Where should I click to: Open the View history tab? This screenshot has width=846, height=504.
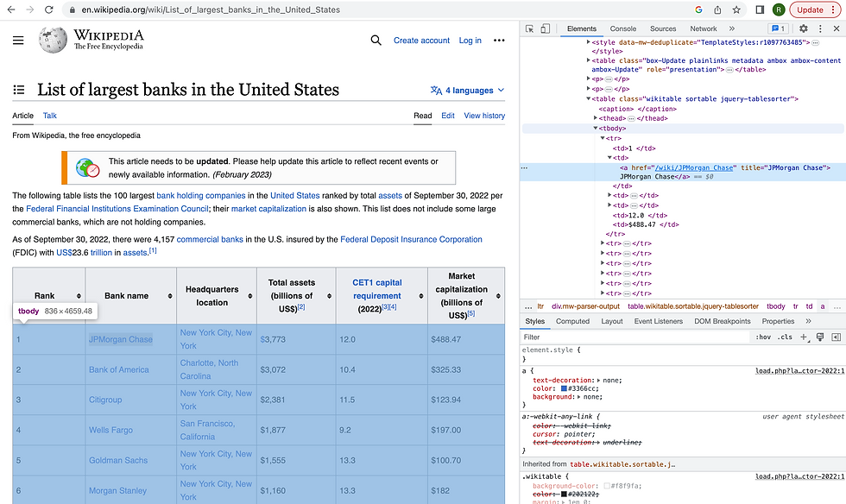coord(484,116)
